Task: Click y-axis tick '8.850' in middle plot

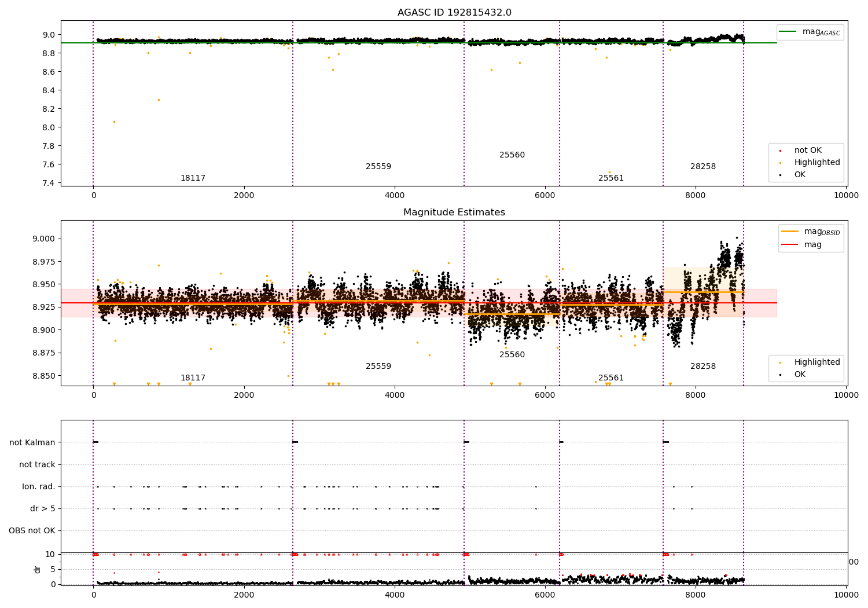Action: (44, 376)
